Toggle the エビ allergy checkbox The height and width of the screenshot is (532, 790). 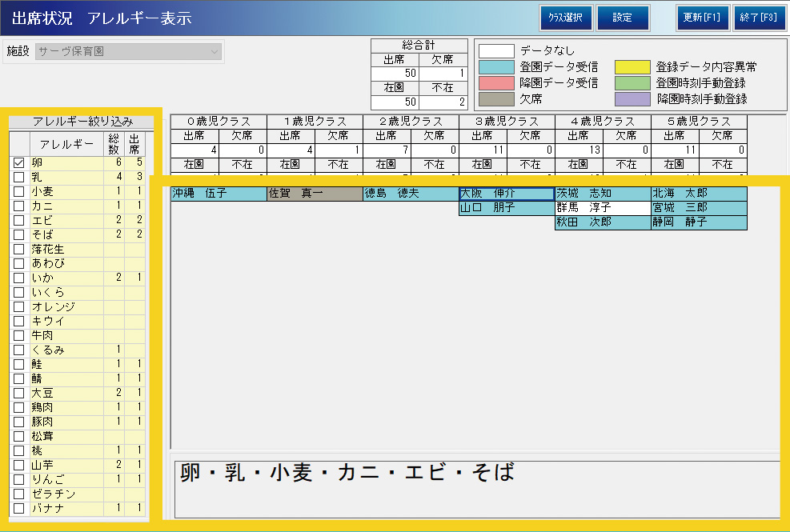(x=19, y=220)
